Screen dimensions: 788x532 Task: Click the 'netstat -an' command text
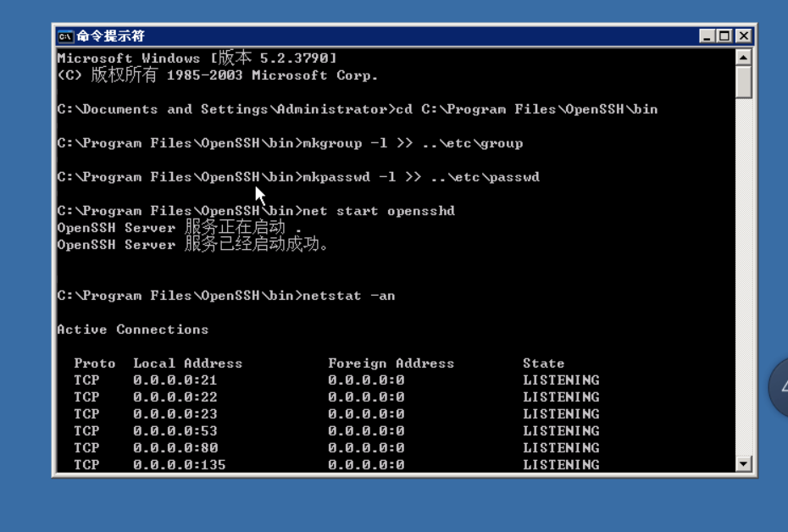pos(349,296)
